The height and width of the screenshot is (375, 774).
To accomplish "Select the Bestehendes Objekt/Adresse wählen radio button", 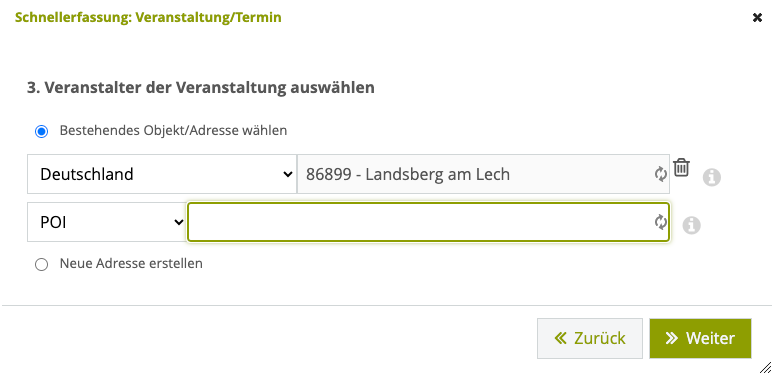I will pos(41,132).
